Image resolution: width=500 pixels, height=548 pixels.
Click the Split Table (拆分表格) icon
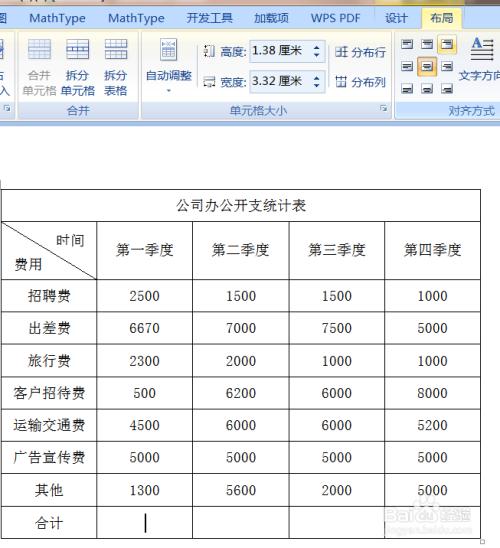click(116, 67)
